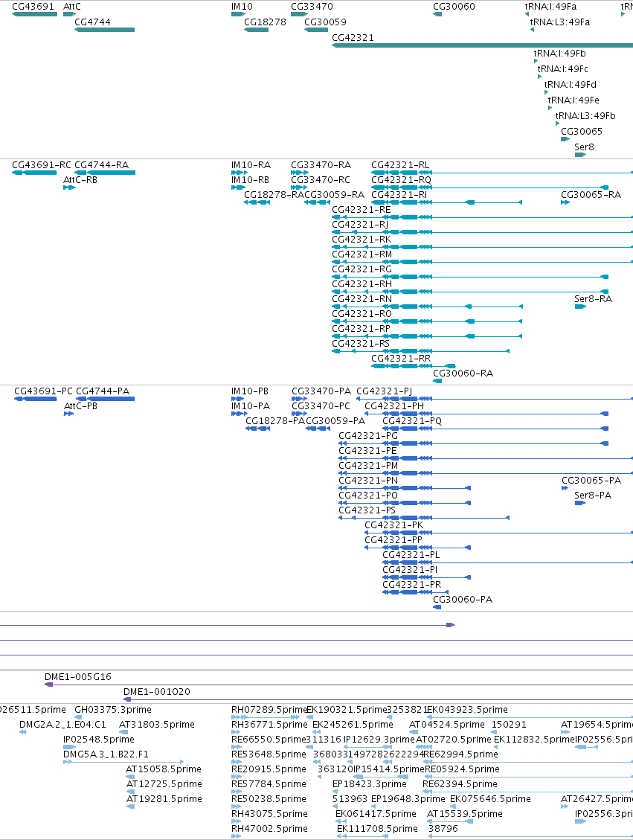This screenshot has width=633, height=840.
Task: Select protein CG42321-PR
Action: (x=416, y=592)
